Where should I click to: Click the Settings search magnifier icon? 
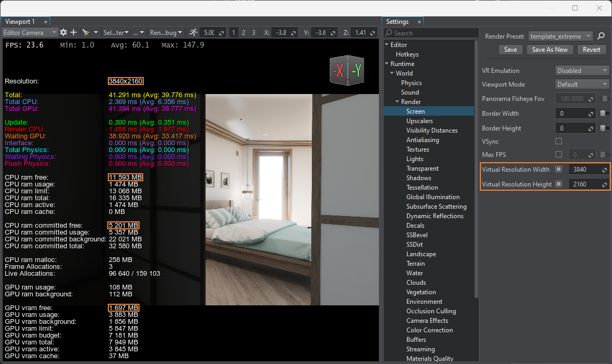(389, 33)
